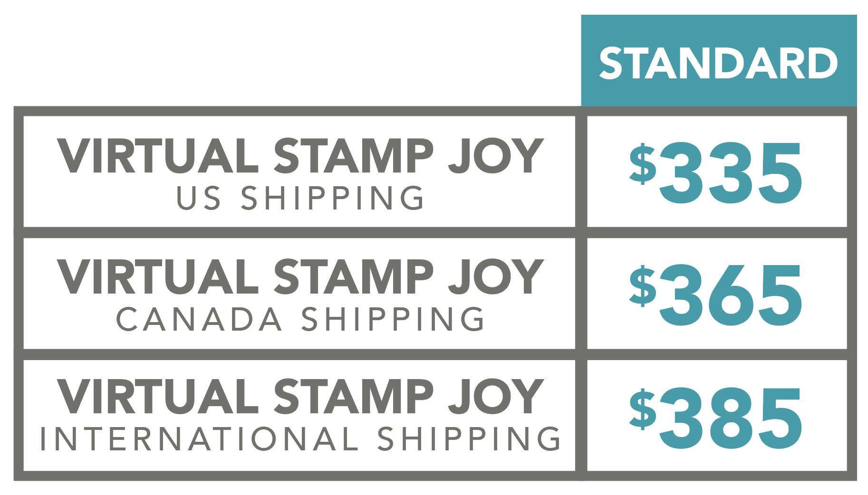Click SHIPPING in the US row
The height and width of the screenshot is (495, 868).
tap(333, 198)
